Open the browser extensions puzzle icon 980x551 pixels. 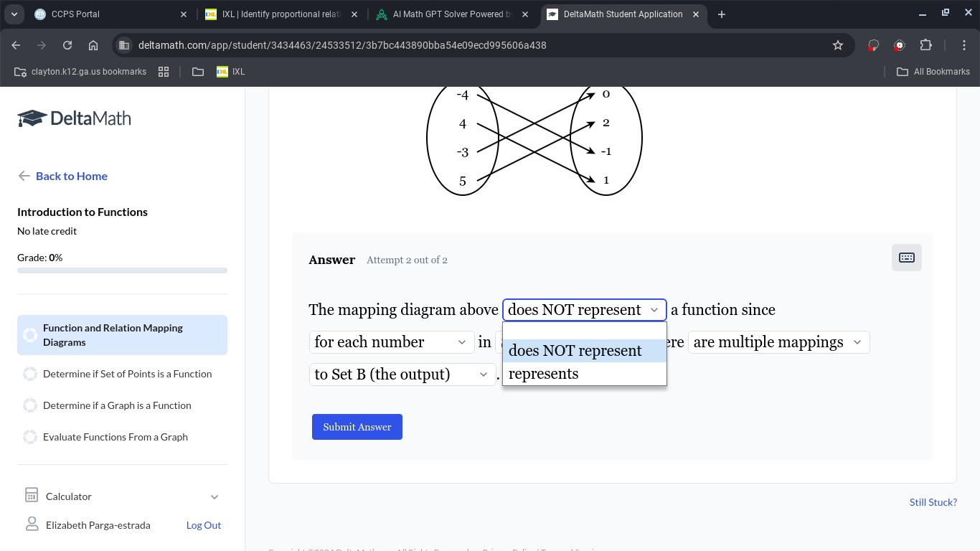[x=926, y=45]
